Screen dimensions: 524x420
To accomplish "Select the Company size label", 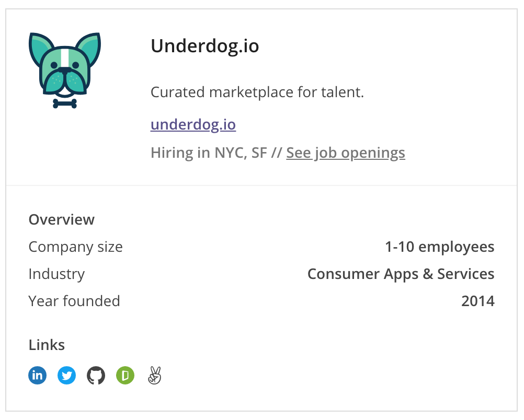I will point(75,247).
